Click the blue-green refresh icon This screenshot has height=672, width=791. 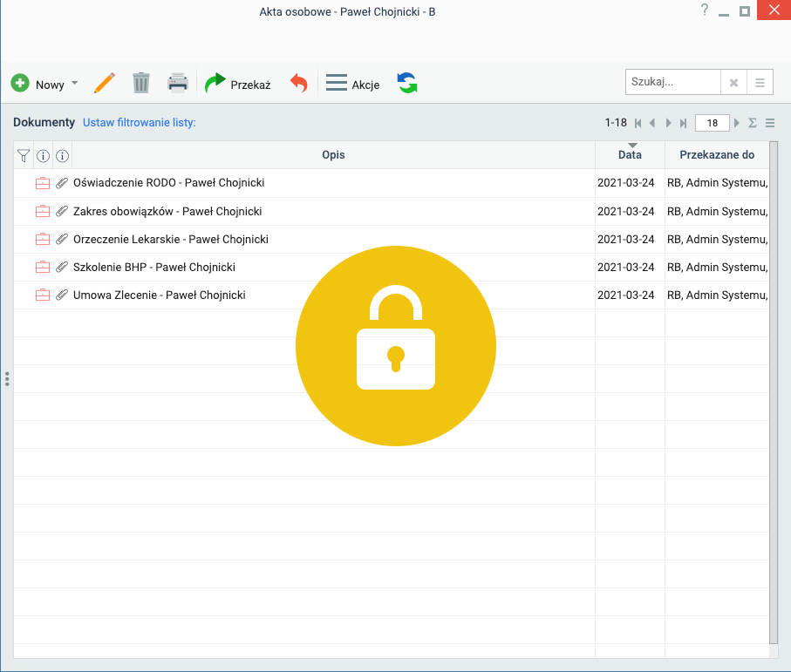[407, 83]
